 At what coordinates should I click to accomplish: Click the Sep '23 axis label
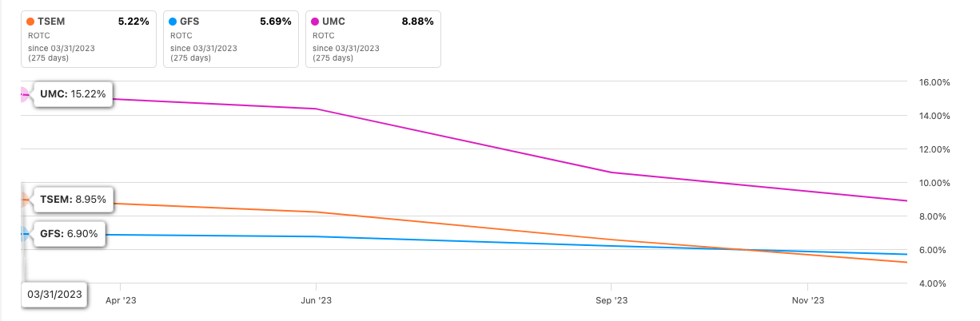click(611, 300)
